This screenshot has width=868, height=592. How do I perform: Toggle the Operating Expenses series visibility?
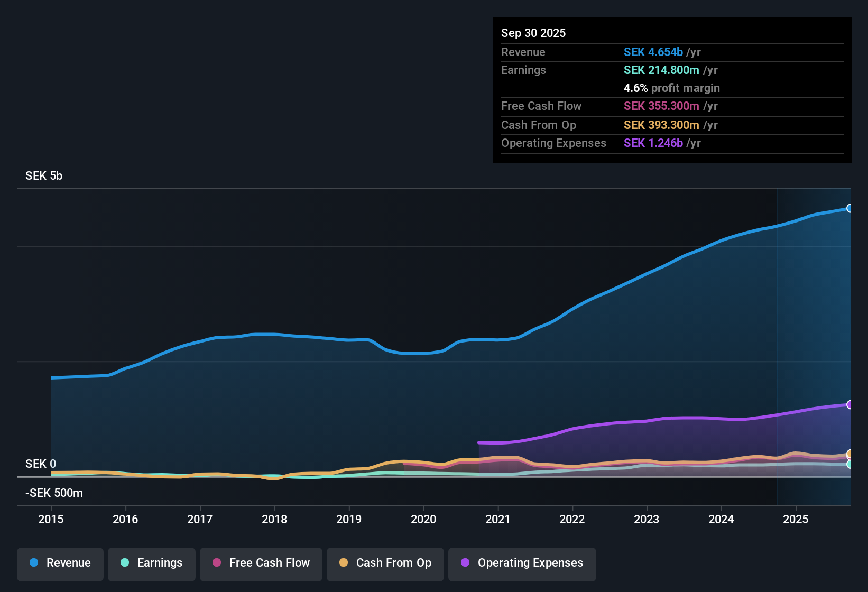[x=522, y=563]
